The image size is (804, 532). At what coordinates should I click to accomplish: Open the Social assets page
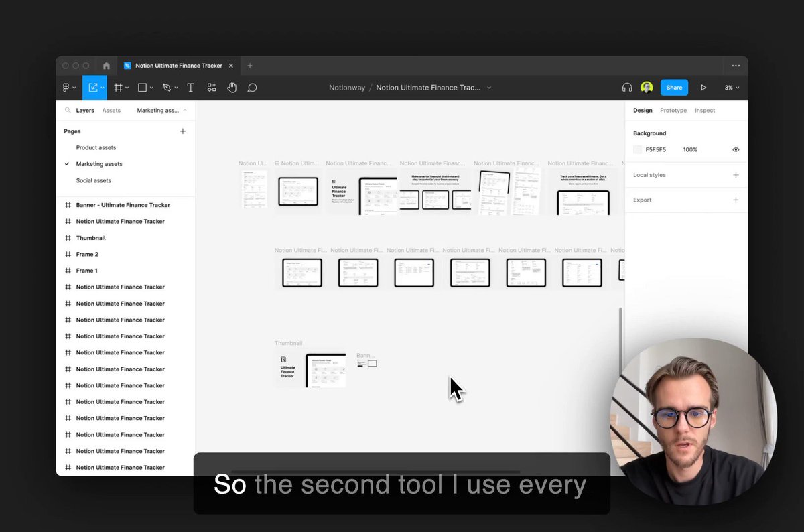(94, 180)
